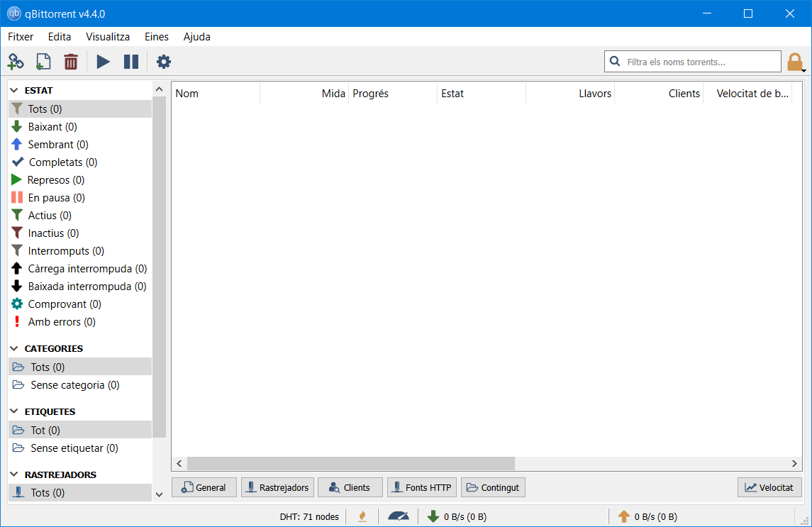Click the lock interface padlock icon
The width and height of the screenshot is (812, 527).
794,62
